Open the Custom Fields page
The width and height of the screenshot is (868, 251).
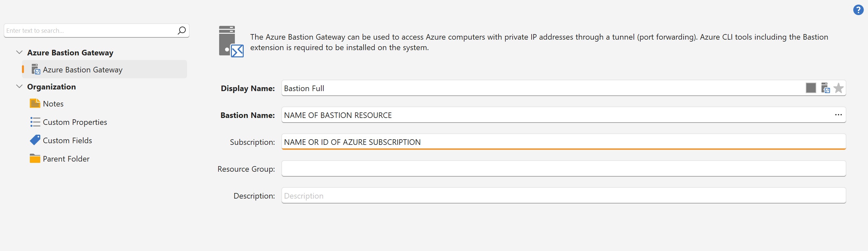pyautogui.click(x=67, y=141)
